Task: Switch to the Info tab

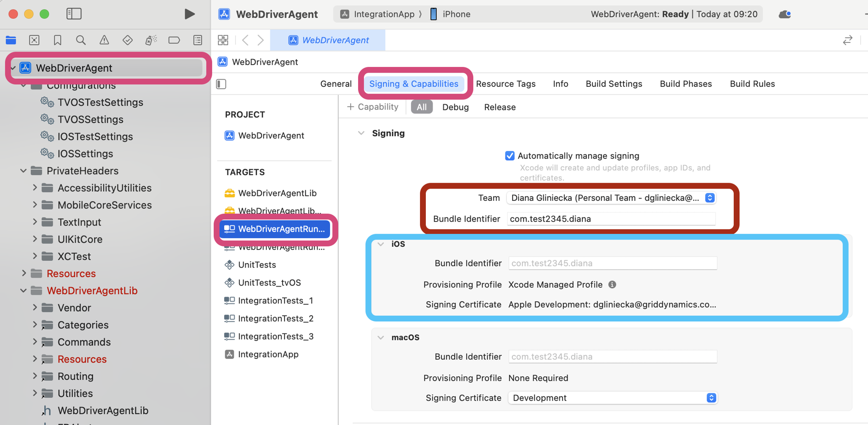Action: 561,84
